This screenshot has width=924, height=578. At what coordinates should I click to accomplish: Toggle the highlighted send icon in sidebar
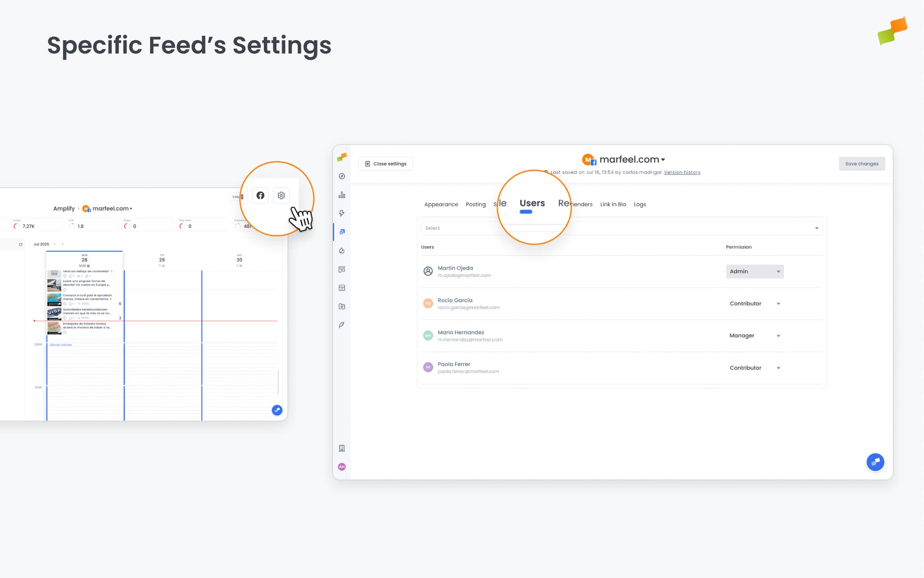point(342,232)
